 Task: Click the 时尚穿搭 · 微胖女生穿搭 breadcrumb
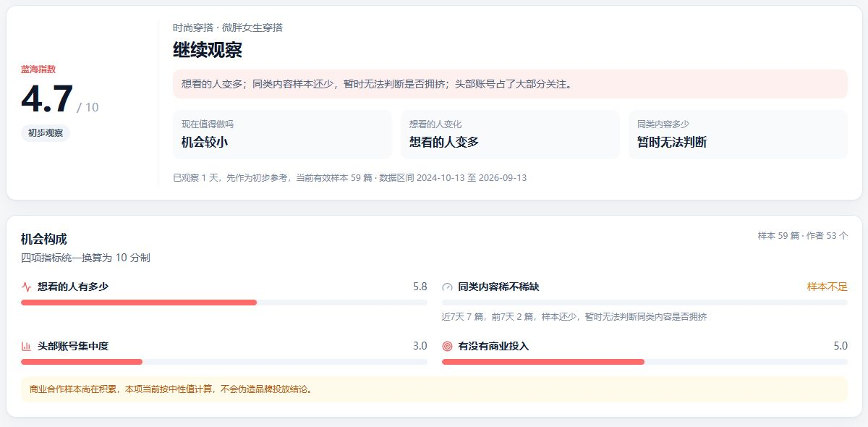click(x=228, y=28)
